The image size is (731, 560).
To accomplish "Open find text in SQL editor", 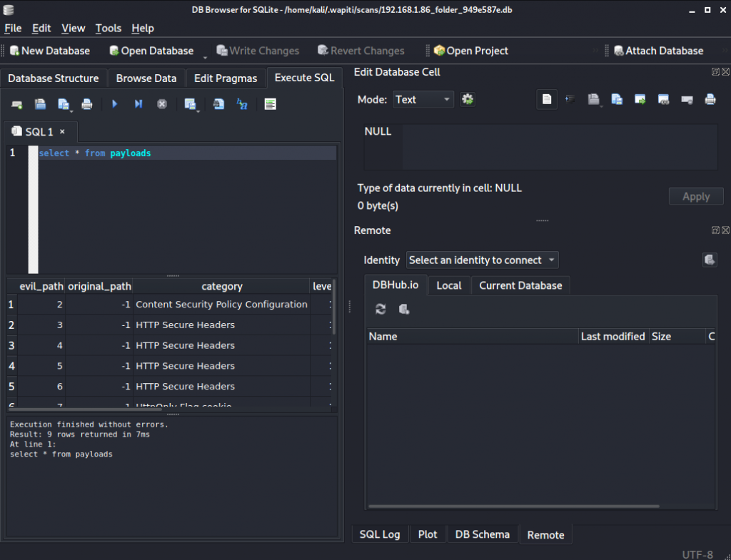I will (x=218, y=104).
